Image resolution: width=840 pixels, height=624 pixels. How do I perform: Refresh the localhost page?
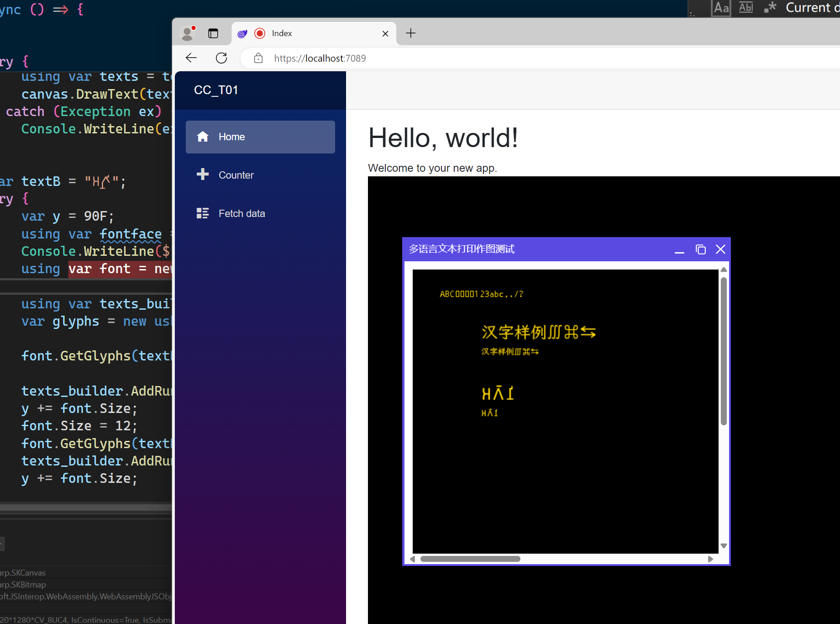pos(221,58)
